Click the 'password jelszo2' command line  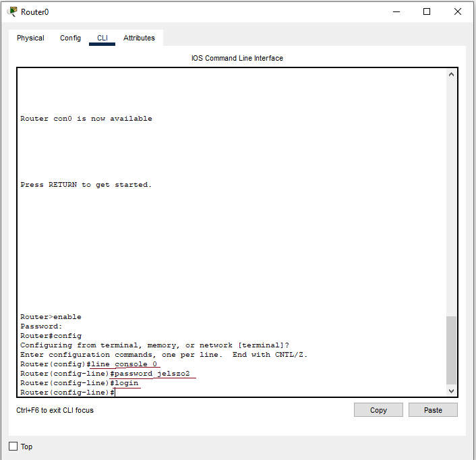point(156,374)
